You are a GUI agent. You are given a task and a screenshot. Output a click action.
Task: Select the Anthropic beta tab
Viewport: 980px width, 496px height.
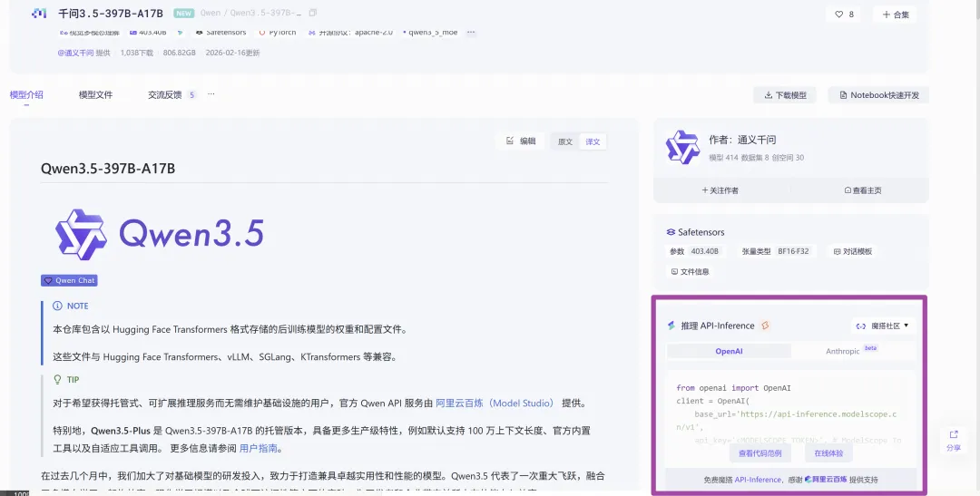[852, 351]
